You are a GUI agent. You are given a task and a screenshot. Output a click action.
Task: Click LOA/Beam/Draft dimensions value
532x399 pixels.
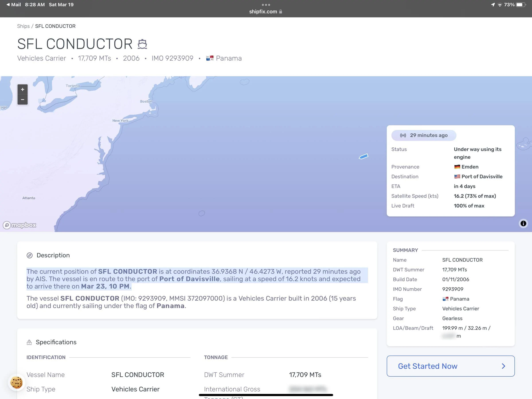click(466, 332)
